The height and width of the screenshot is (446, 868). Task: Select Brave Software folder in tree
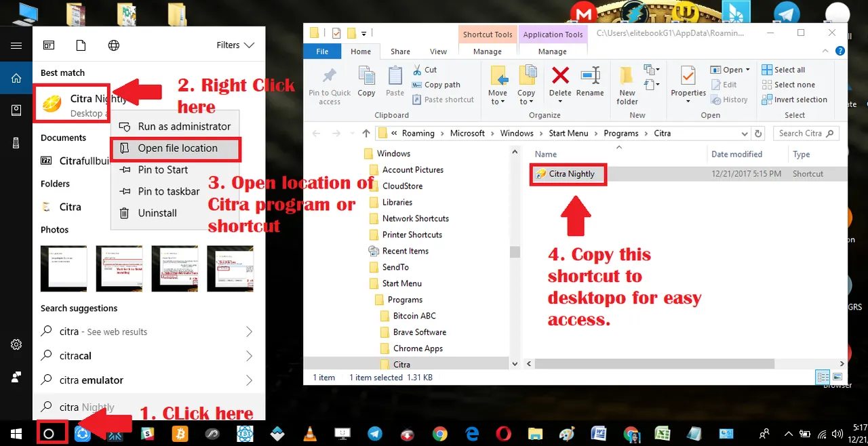(420, 332)
